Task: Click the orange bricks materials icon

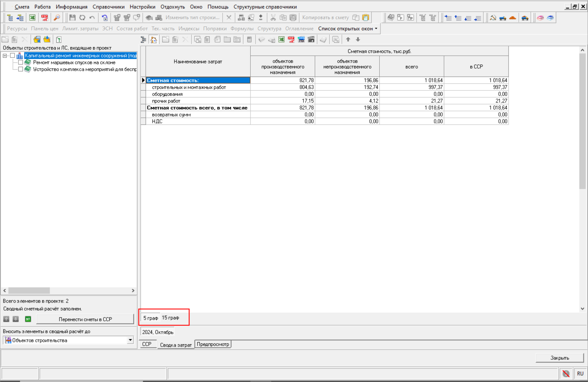Action: pyautogui.click(x=513, y=18)
